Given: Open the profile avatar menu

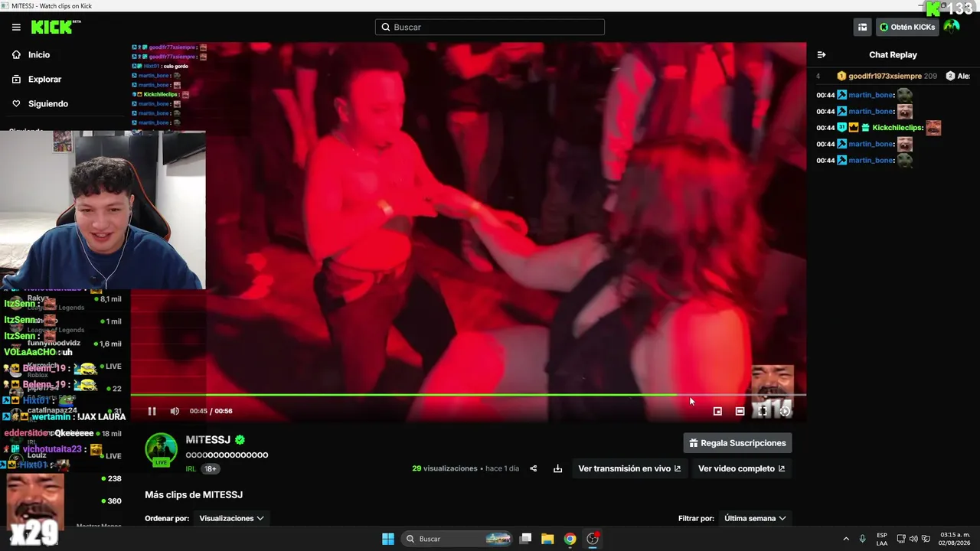Looking at the screenshot, I should pos(952,27).
